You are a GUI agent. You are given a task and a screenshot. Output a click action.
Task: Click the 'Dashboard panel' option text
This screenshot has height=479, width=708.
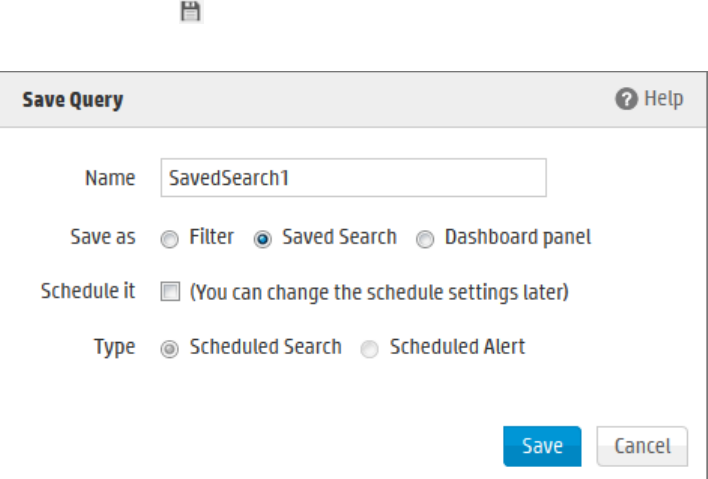click(517, 238)
